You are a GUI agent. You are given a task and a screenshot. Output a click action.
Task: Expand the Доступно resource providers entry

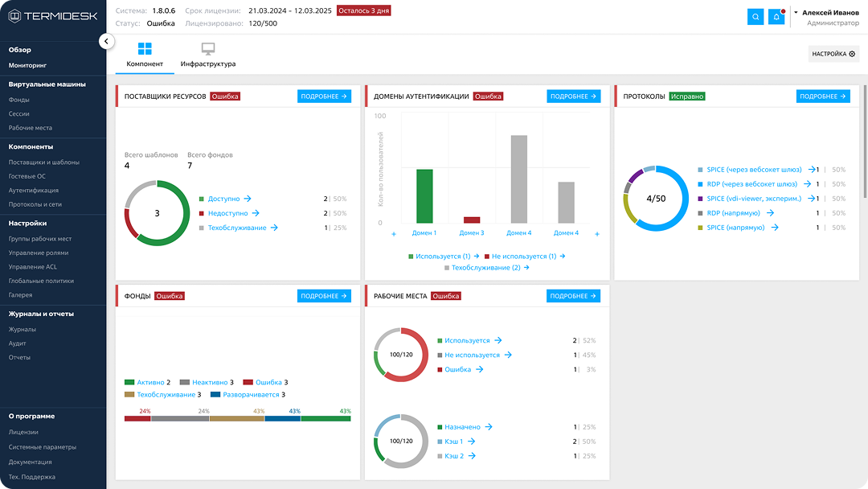pos(228,199)
